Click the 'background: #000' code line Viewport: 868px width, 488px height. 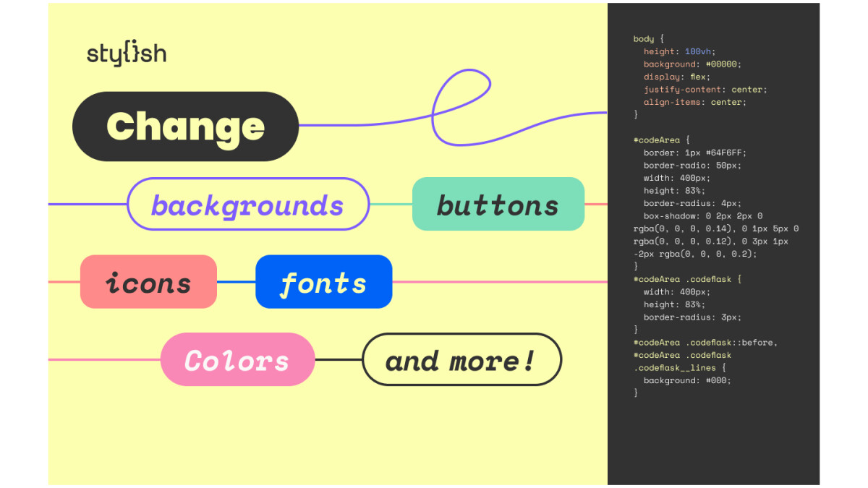(x=687, y=380)
